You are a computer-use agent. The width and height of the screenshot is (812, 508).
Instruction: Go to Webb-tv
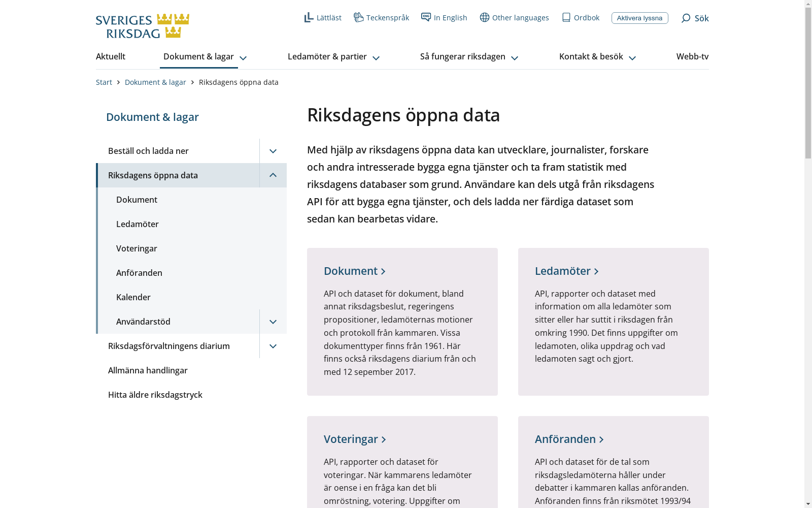[692, 56]
